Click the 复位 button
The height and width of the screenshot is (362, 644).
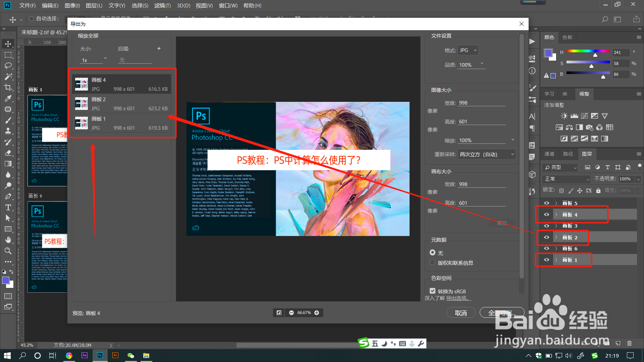click(502, 223)
